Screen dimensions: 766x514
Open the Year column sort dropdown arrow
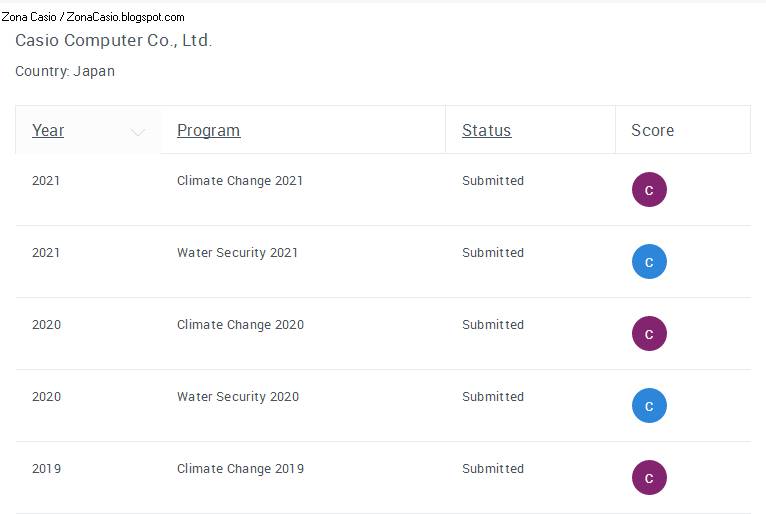(x=138, y=131)
